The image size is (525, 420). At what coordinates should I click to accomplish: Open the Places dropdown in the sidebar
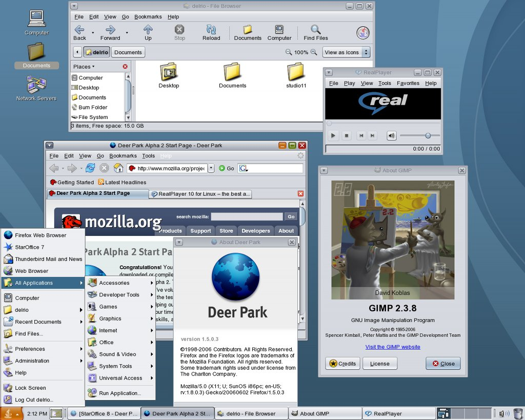[x=85, y=66]
